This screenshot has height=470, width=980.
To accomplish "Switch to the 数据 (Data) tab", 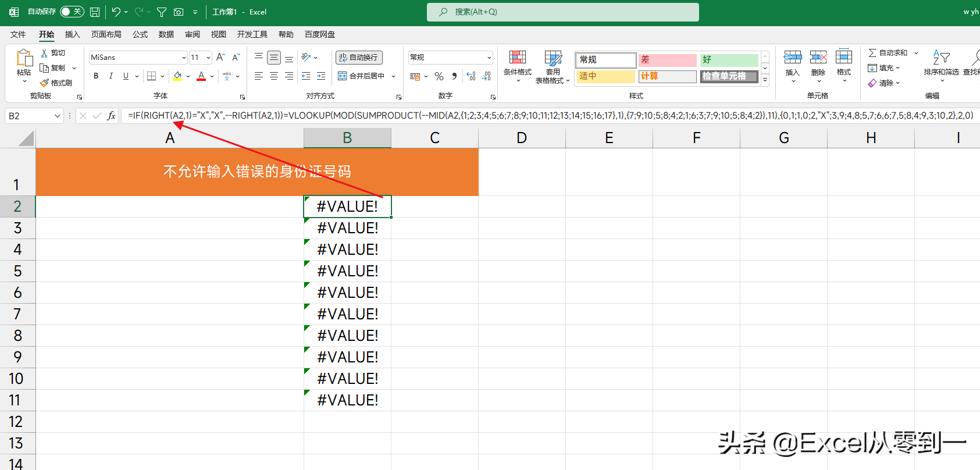I will [166, 34].
